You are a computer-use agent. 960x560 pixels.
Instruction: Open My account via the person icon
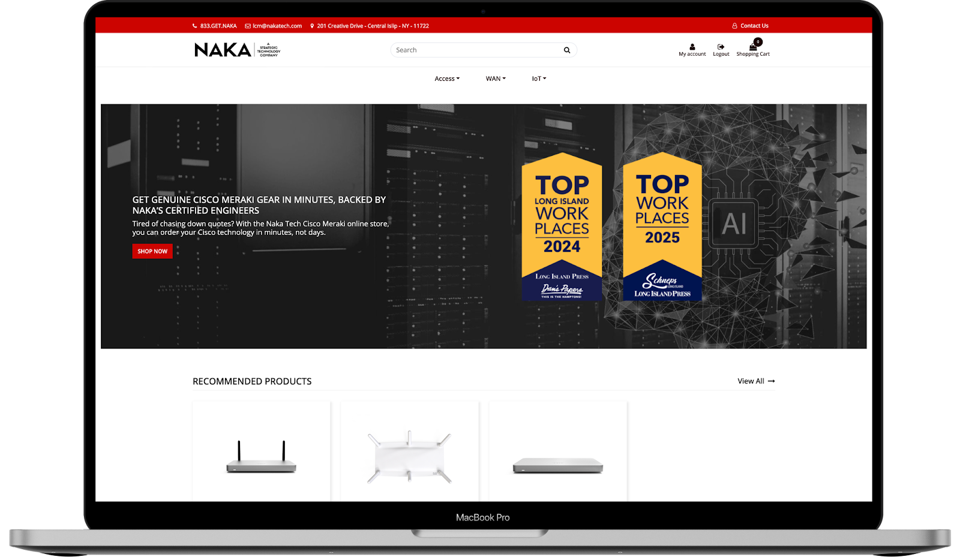click(x=692, y=47)
